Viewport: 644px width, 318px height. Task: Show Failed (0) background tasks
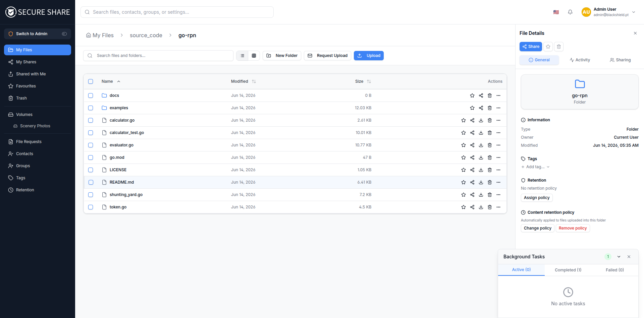[614, 270]
